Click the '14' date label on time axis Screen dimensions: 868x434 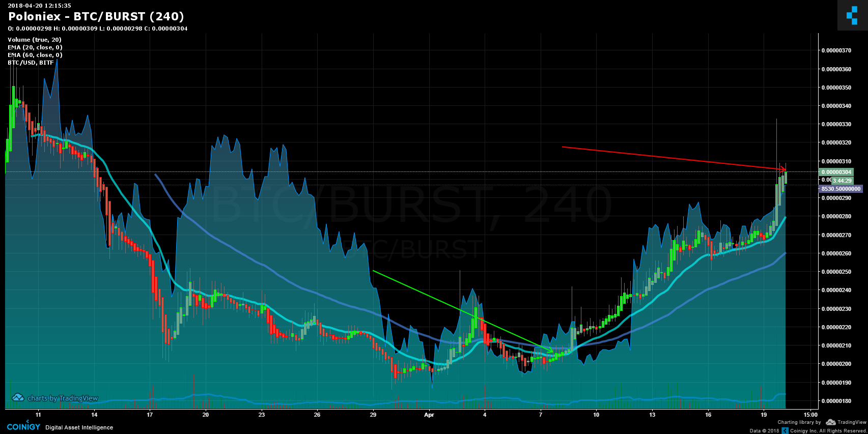tap(94, 415)
